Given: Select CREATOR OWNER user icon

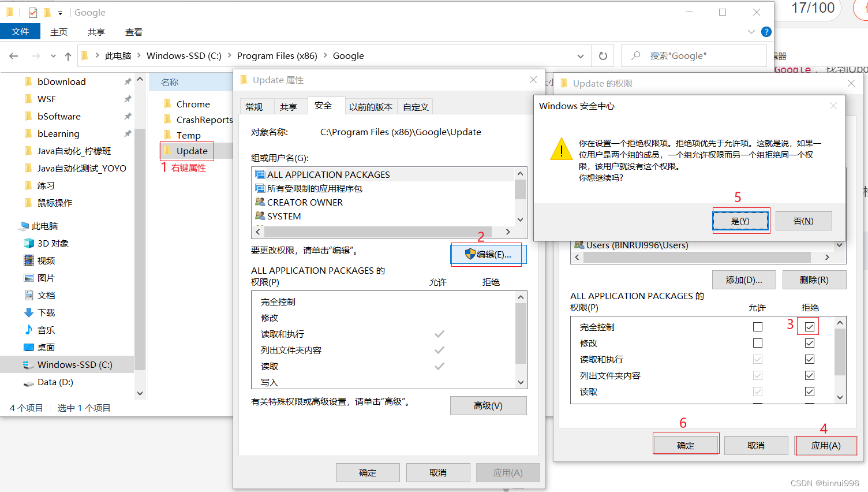Looking at the screenshot, I should click(260, 202).
